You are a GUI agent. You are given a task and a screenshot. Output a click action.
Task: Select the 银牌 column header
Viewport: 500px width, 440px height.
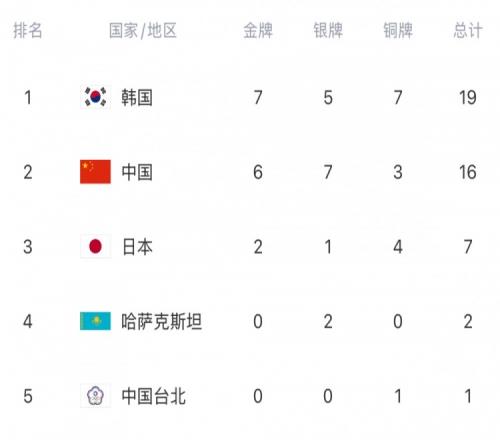click(x=328, y=30)
